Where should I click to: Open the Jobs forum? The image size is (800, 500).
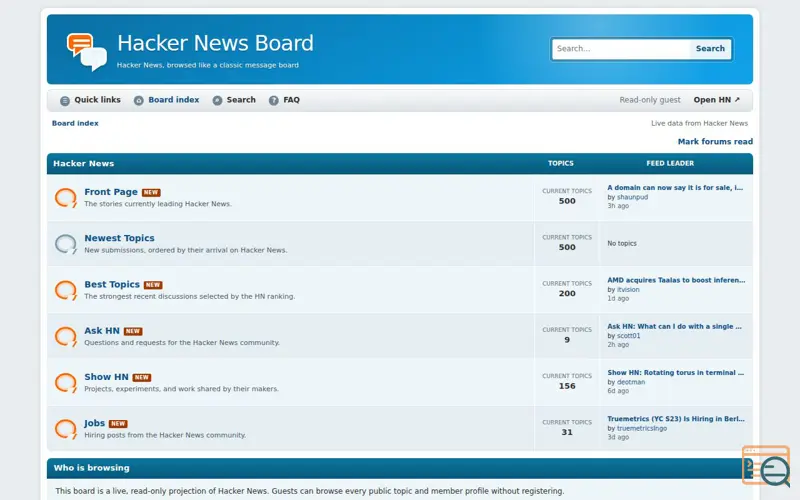point(94,423)
